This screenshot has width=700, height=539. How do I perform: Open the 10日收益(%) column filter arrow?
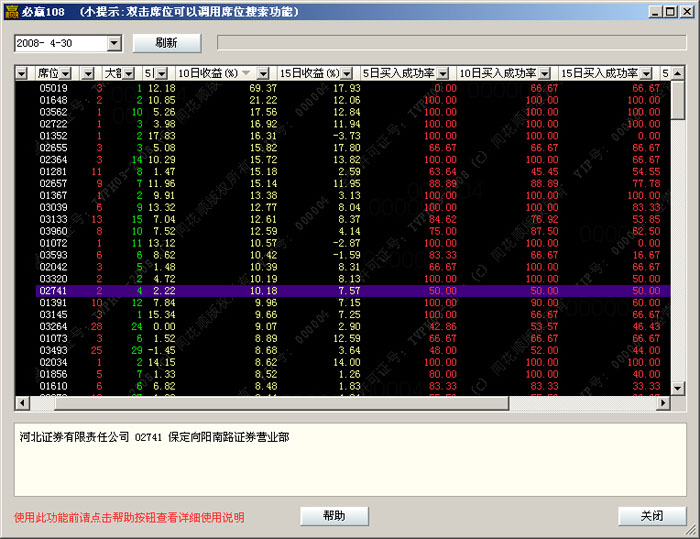(263, 74)
